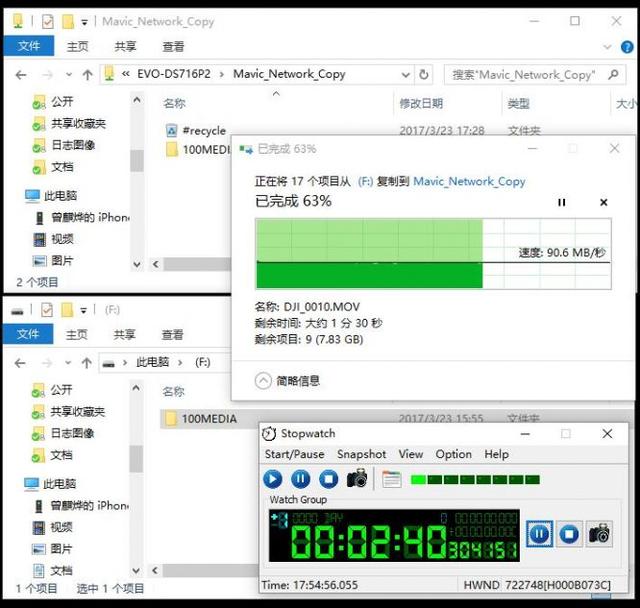Click the toolbar Stop icon in Stopwatch

(x=328, y=479)
